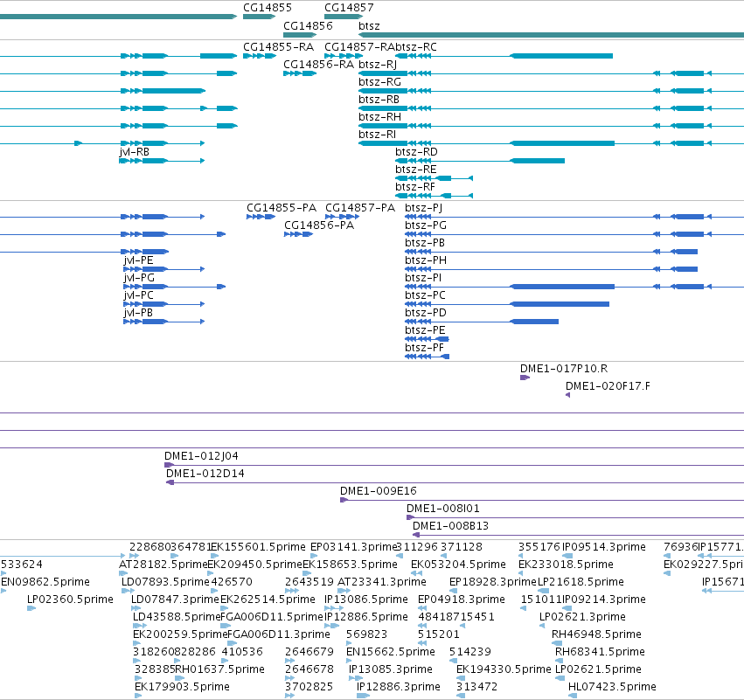The width and height of the screenshot is (744, 700).
Task: Select the jvl-RB transcript label
Action: (135, 152)
